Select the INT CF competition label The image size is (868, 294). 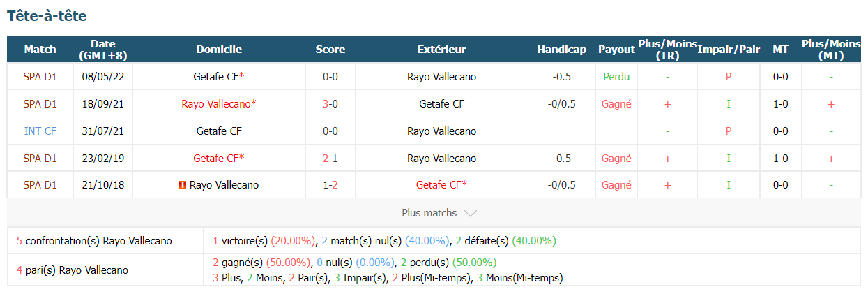(40, 131)
